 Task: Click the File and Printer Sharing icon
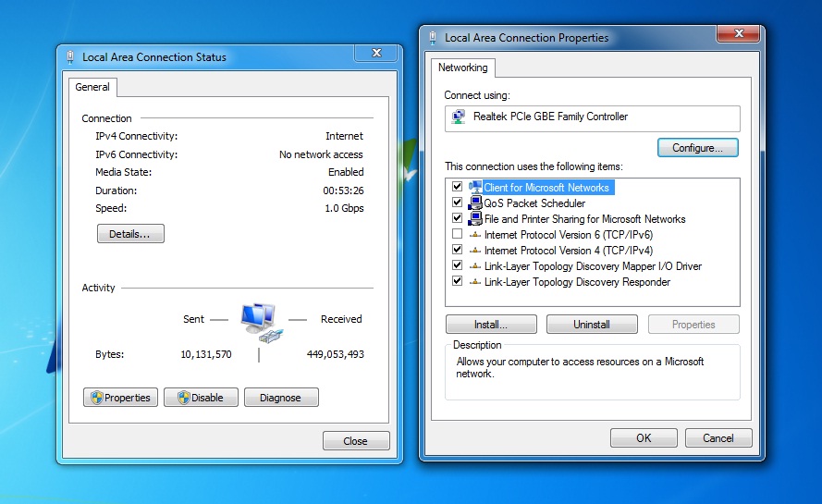(475, 218)
